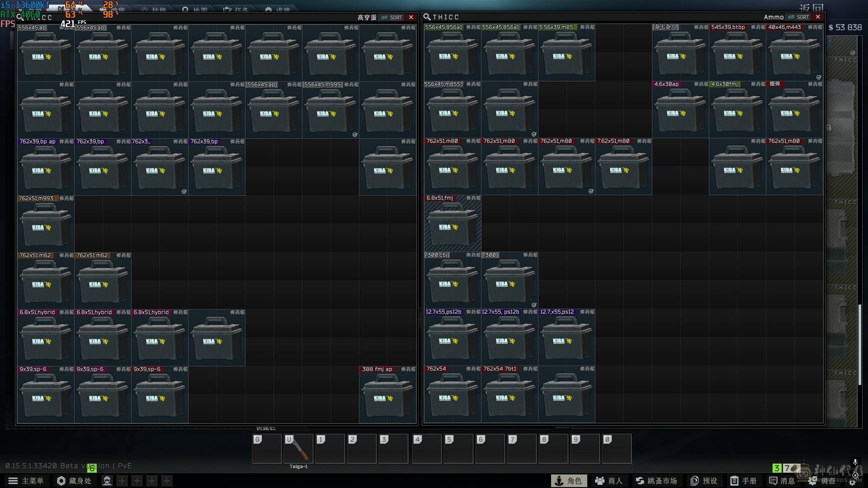Click quick slot 5
Image resolution: width=868 pixels, height=488 pixels.
coord(458,449)
